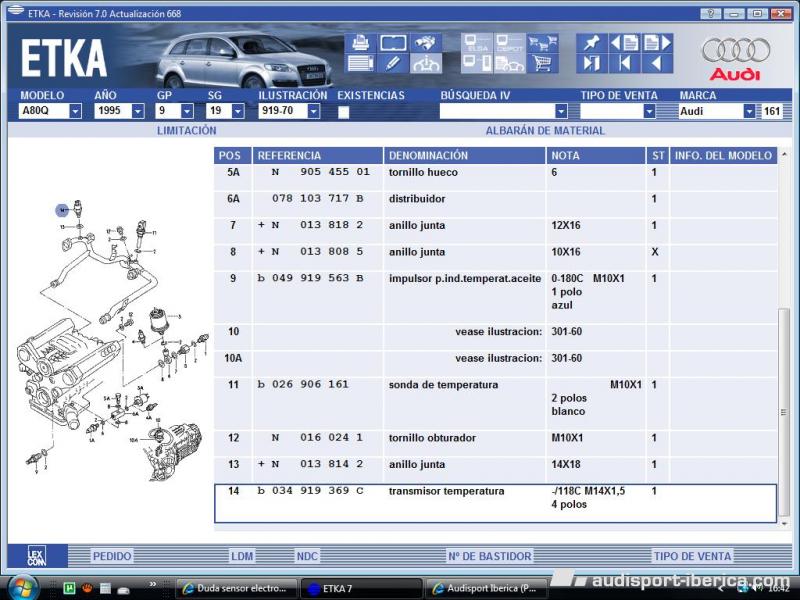Click reference N 013 818 2
Image resolution: width=800 pixels, height=600 pixels.
317,225
